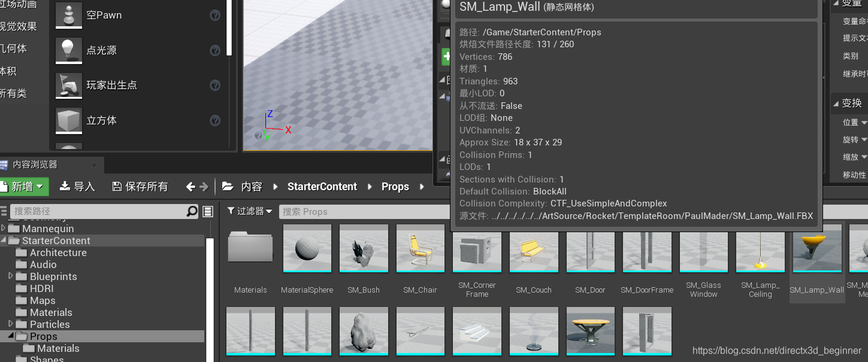This screenshot has width=868, height=362.
Task: Collapse the 变换 transform section
Action: click(836, 103)
